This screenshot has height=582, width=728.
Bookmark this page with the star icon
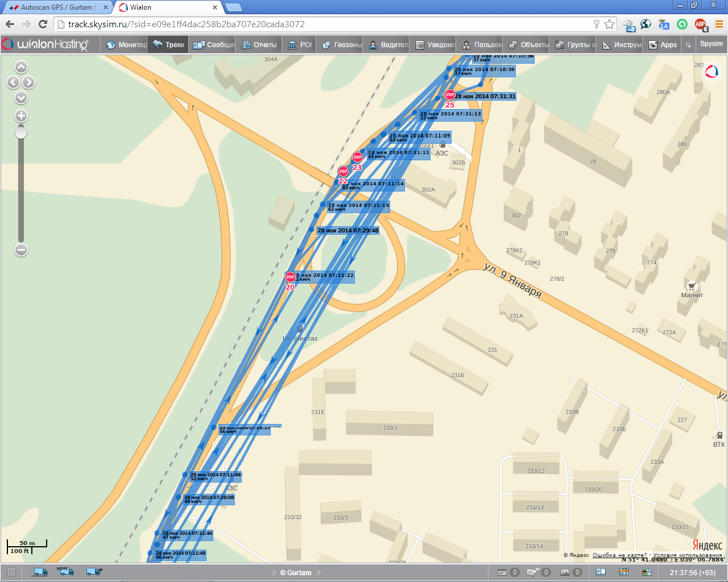tap(610, 24)
